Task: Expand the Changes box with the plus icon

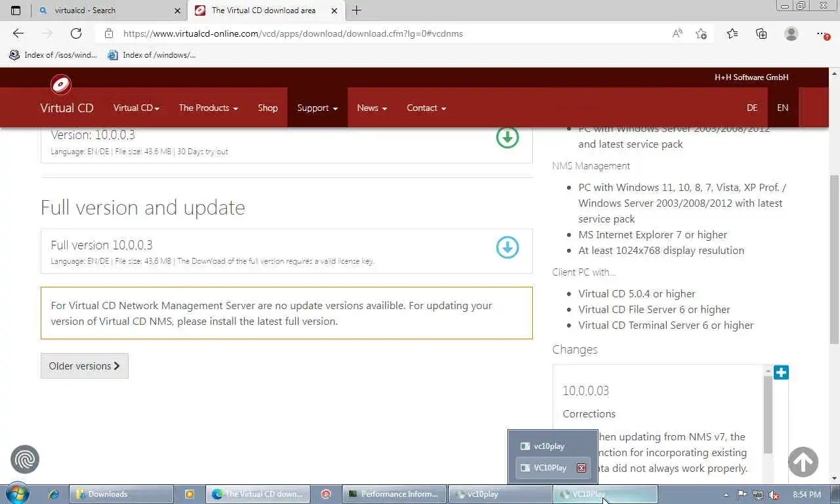Action: (781, 372)
